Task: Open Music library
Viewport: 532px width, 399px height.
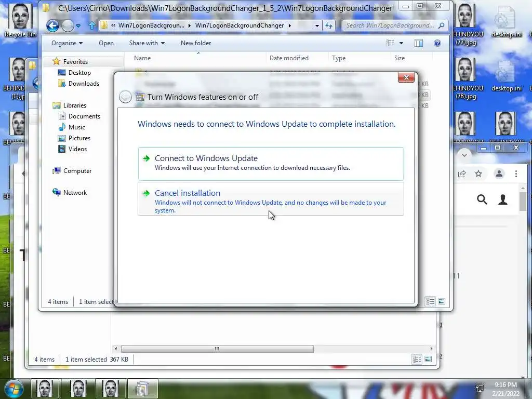Action: coord(77,127)
